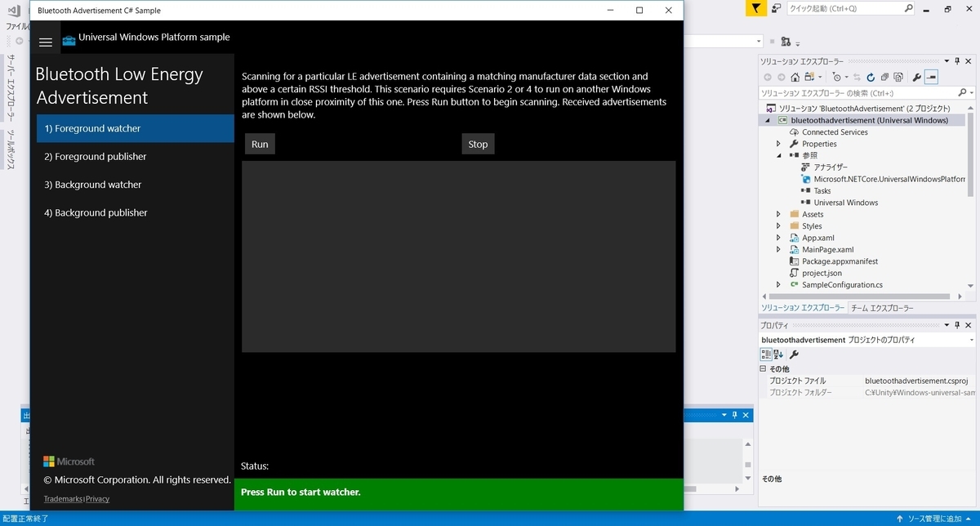Expand the Styles folder
The height and width of the screenshot is (526, 980).
778,226
